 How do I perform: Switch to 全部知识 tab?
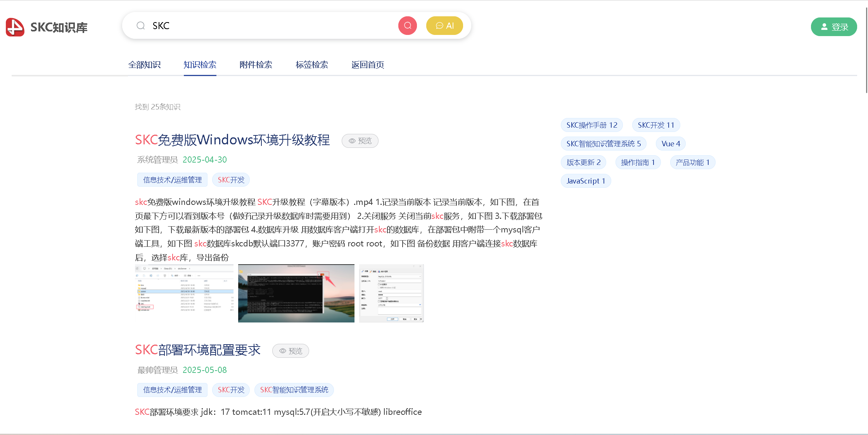click(144, 65)
